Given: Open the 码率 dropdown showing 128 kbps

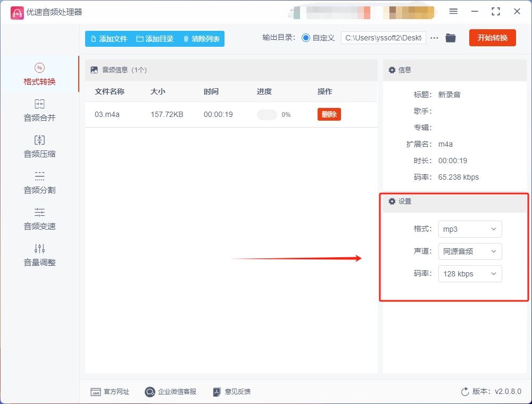Looking at the screenshot, I should tap(470, 274).
